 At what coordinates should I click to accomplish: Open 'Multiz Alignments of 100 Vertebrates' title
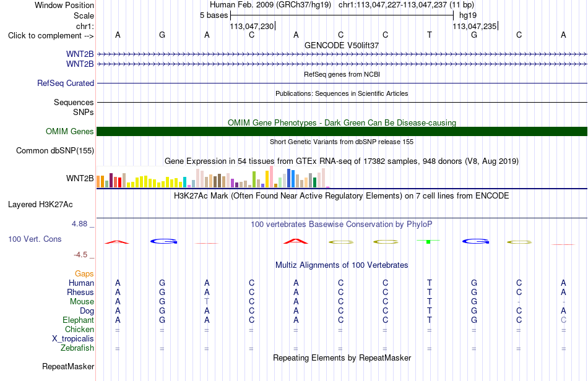[x=342, y=265]
